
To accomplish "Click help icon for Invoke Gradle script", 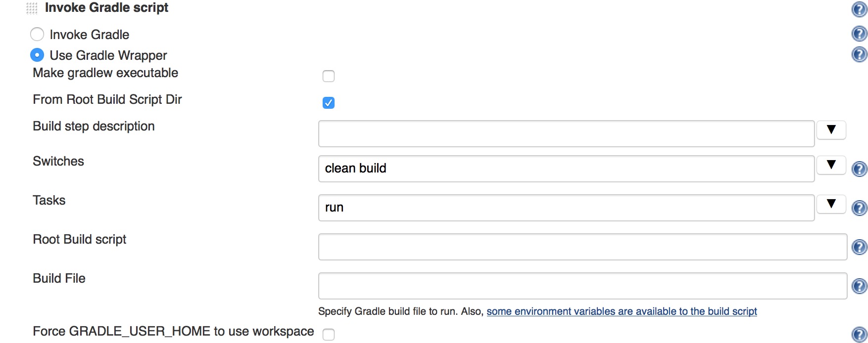I will click(859, 9).
